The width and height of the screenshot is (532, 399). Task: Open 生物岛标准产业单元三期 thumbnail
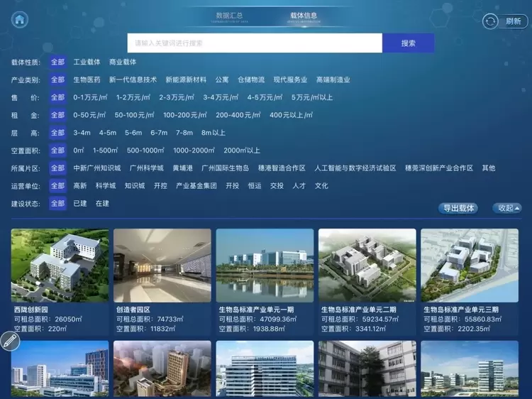pos(469,265)
